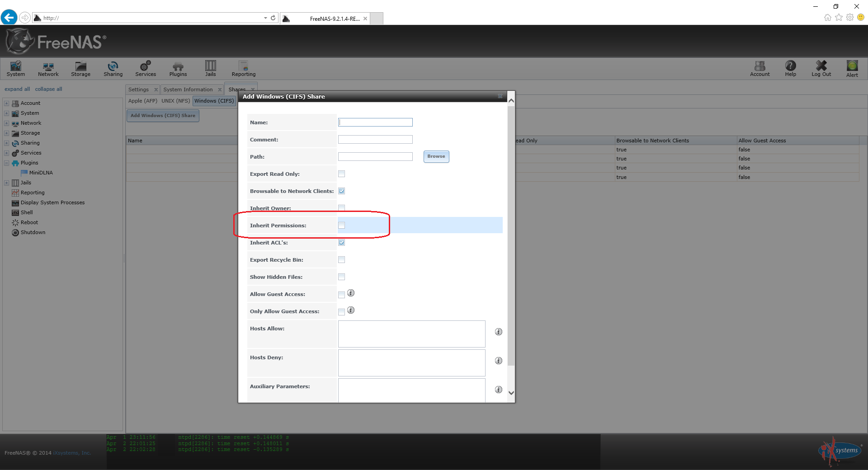868x470 pixels.
Task: Expand the Network tree node
Action: [x=6, y=123]
